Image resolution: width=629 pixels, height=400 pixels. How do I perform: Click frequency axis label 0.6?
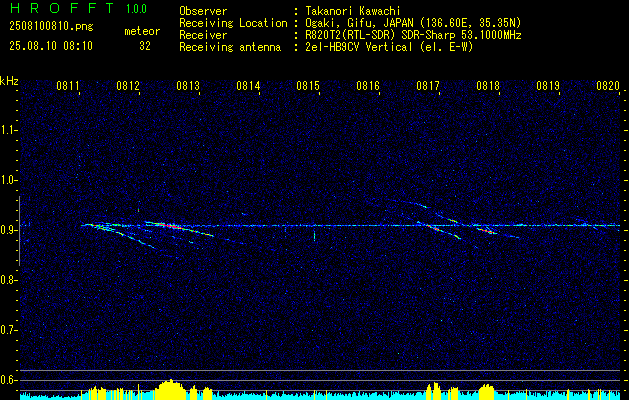[x=8, y=380]
